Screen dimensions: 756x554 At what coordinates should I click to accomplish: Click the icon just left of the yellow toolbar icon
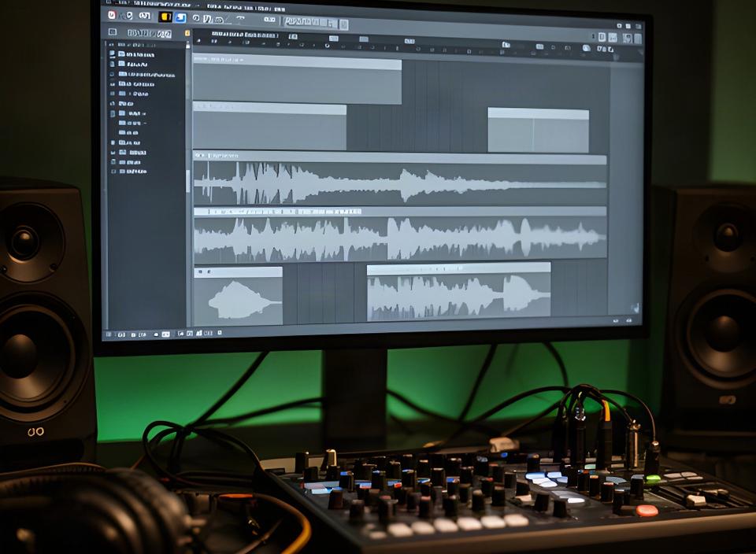(x=145, y=16)
